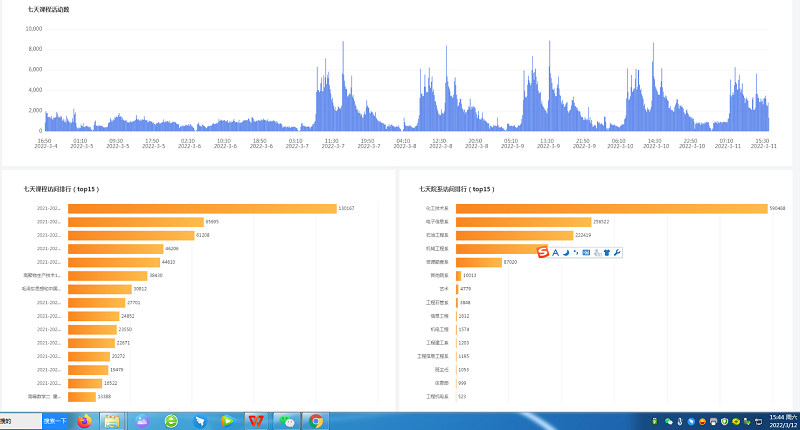Viewport: 800px width, 430px height.
Task: Click the taskbar search input field
Action: 20,421
